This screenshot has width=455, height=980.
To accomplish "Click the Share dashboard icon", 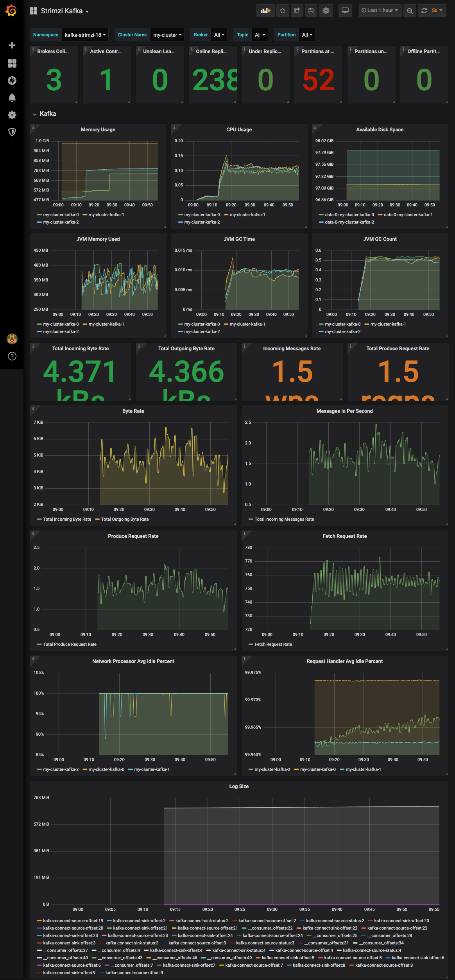I will pos(297,11).
